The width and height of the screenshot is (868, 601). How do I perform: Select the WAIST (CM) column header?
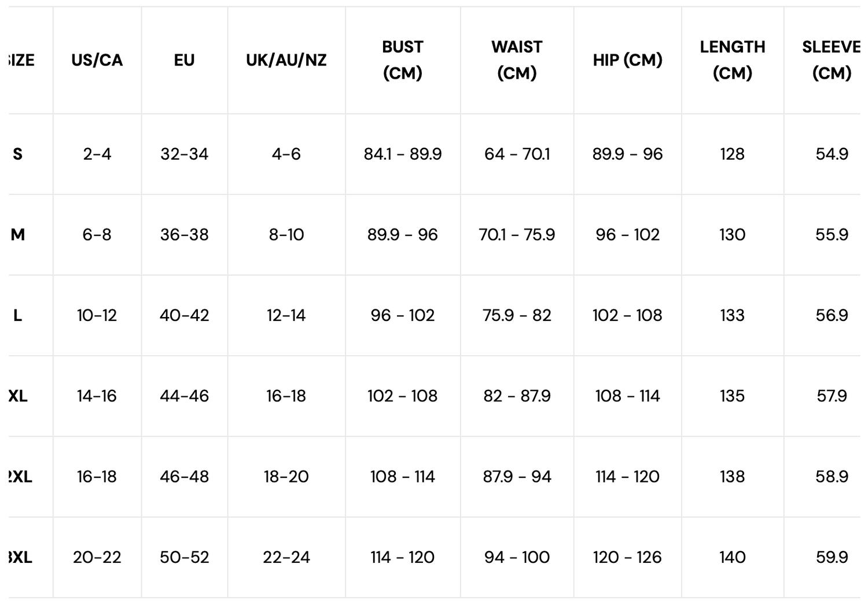tap(517, 60)
